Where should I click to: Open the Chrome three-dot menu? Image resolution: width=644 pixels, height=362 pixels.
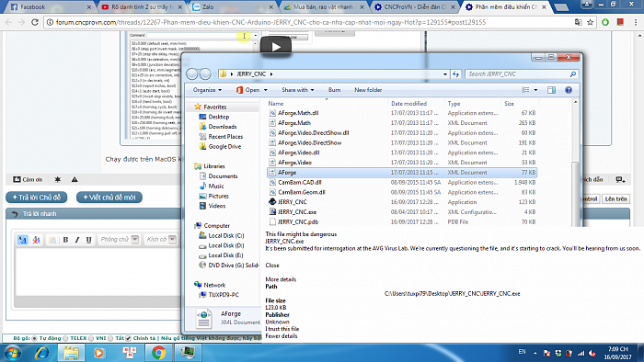(636, 22)
